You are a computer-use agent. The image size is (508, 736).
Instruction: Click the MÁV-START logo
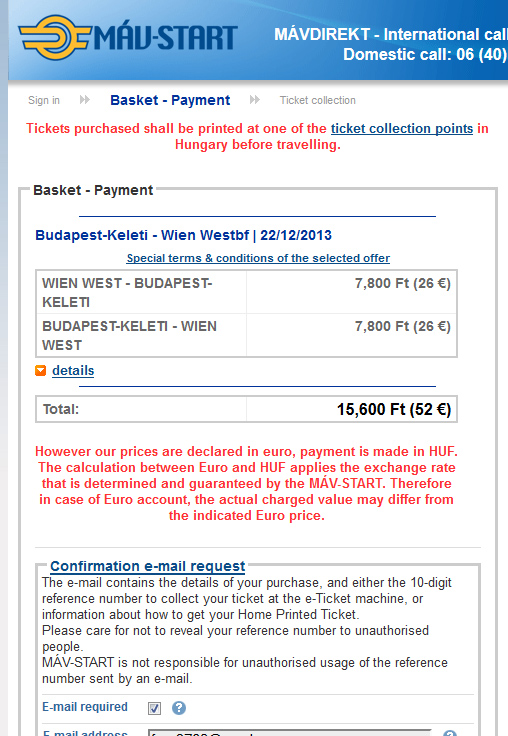tap(128, 38)
